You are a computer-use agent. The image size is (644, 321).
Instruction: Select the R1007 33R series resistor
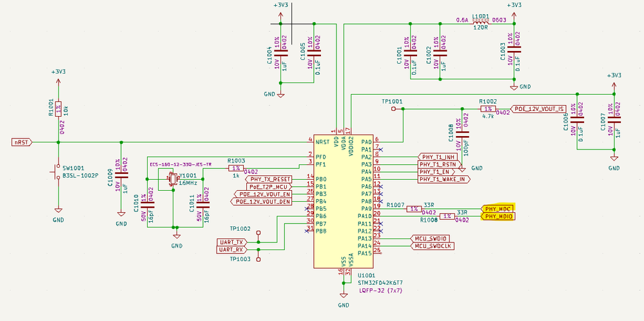[x=415, y=209]
